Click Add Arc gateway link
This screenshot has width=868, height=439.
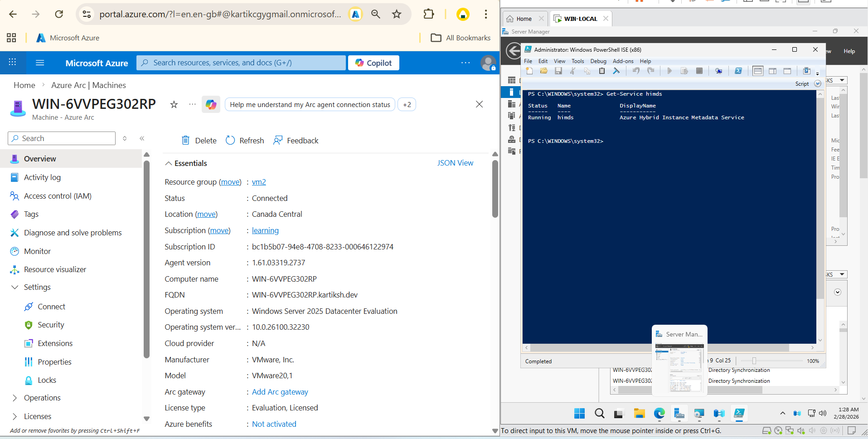(x=280, y=392)
